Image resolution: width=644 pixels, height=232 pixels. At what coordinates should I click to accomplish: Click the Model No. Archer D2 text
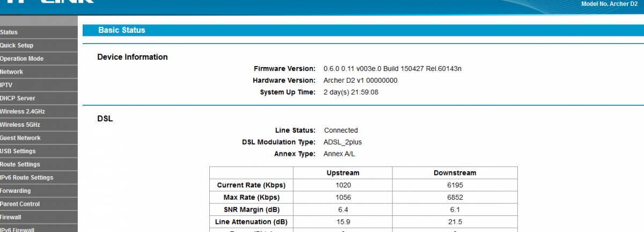tap(609, 4)
